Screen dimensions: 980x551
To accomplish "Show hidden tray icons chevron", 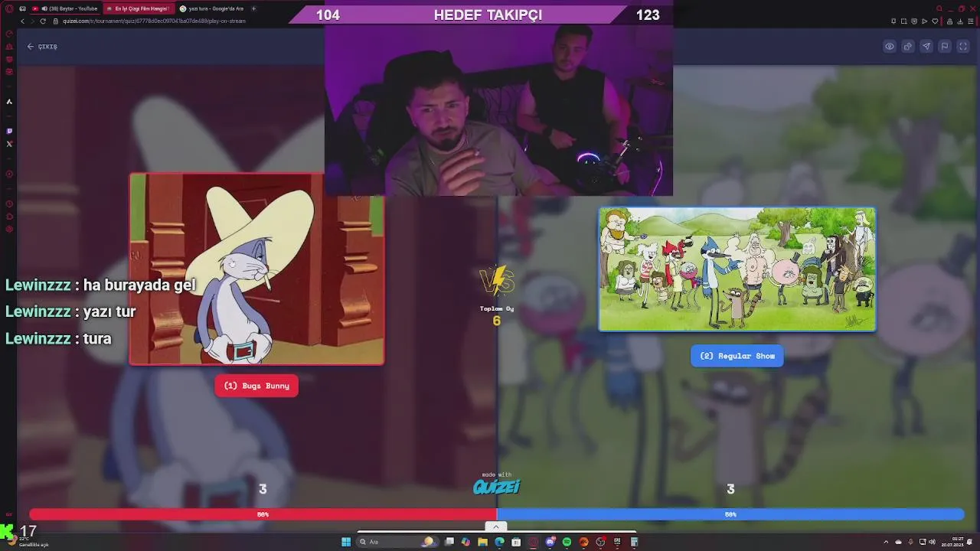I will (x=886, y=542).
